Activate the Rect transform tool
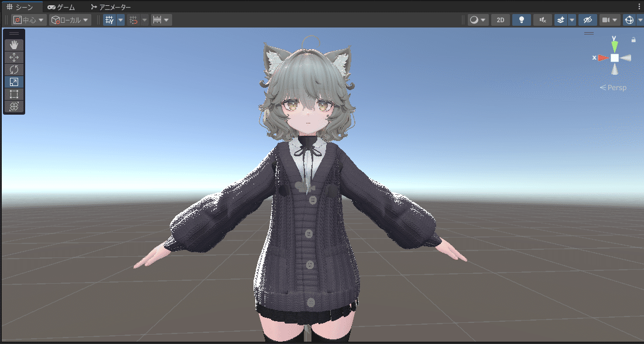644x344 pixels. (13, 94)
